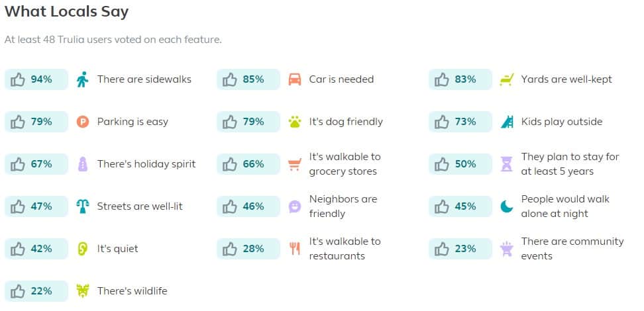
Task: Click the There's holiday spirit label
Action: coord(146,164)
